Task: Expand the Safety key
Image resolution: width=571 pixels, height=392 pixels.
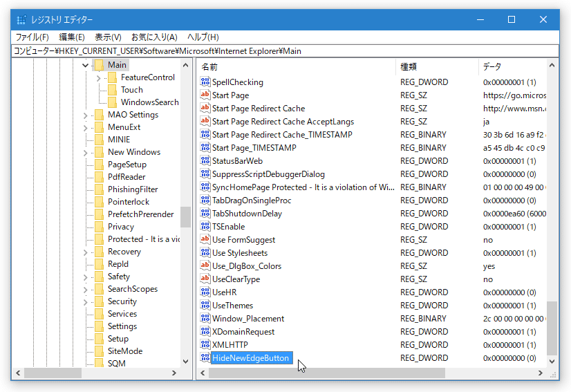Action: pos(85,277)
